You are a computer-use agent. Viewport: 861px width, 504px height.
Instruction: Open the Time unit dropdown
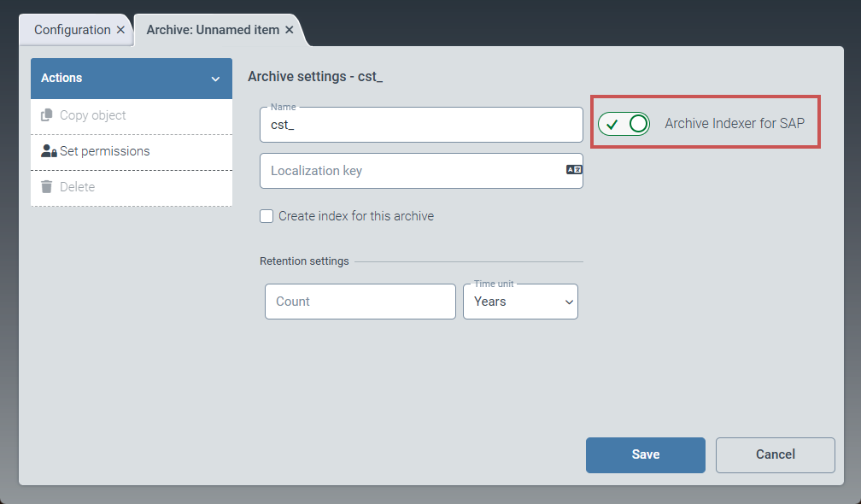tap(520, 302)
